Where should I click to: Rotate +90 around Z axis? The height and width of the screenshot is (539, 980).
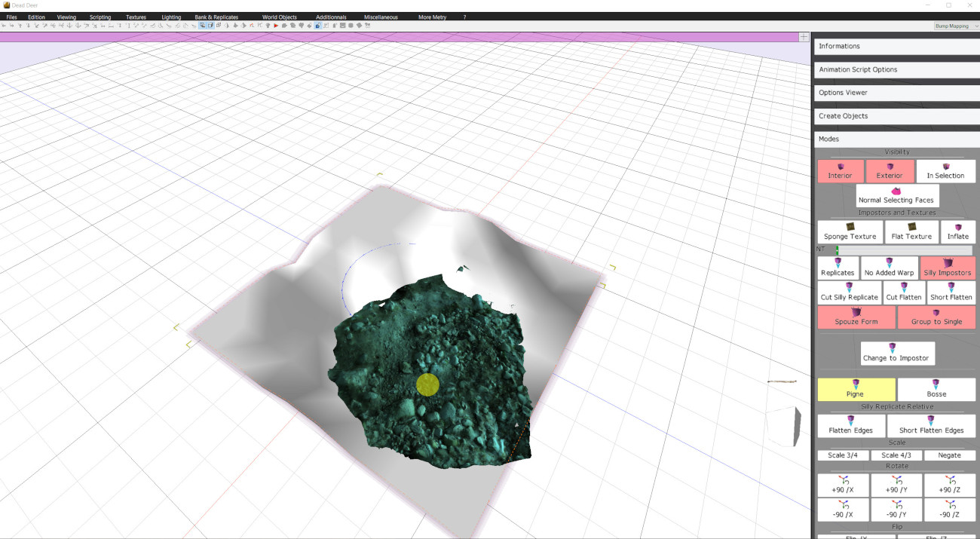click(x=950, y=485)
